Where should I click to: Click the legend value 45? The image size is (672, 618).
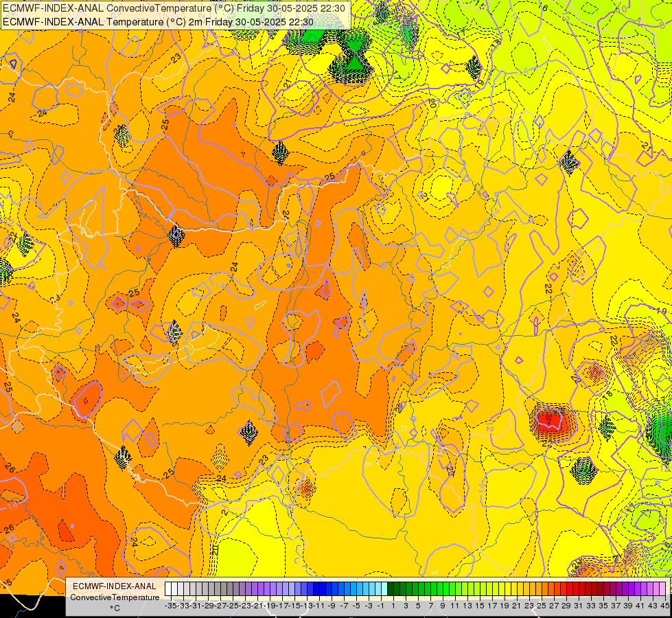(664, 606)
